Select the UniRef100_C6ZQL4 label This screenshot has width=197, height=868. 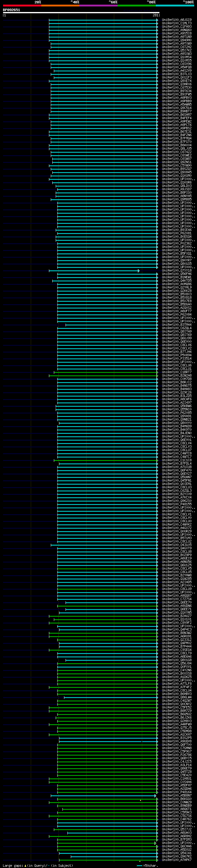click(177, 328)
